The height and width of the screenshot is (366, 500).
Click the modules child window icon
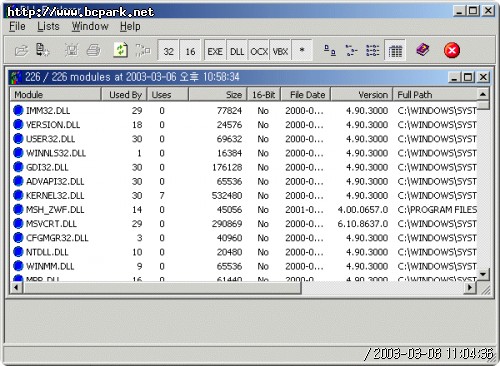coord(15,77)
